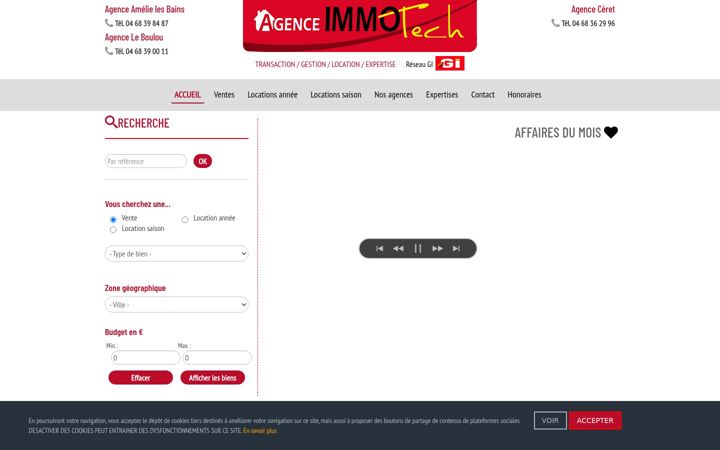This screenshot has height=450, width=720.
Task: Open the Honoraires menu item
Action: click(x=524, y=95)
